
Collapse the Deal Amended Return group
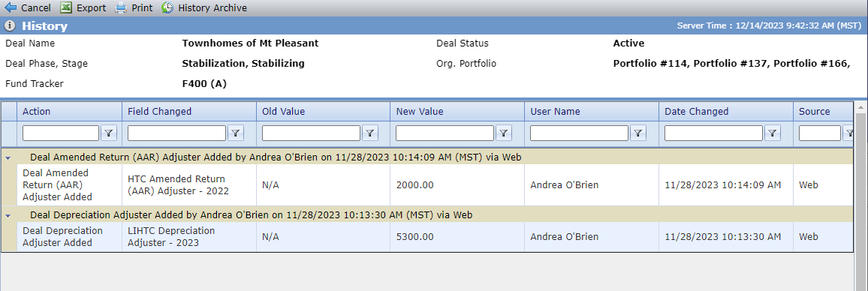tap(8, 157)
